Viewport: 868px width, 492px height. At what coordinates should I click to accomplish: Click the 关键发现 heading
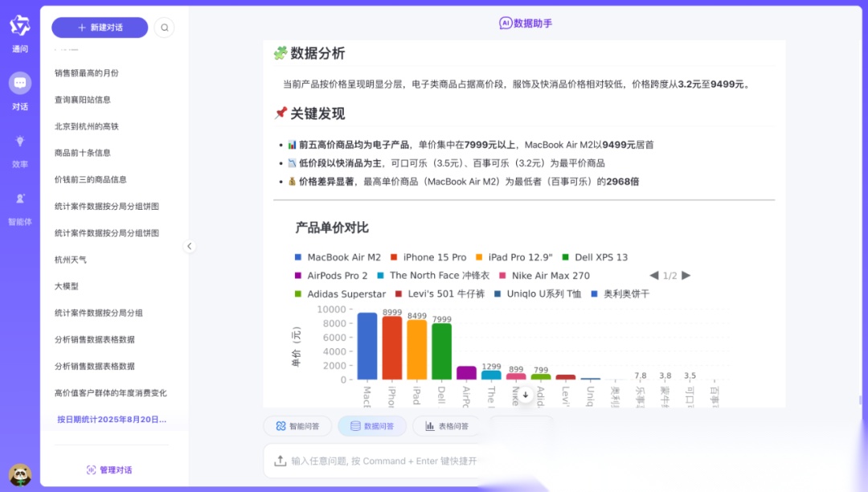click(317, 113)
